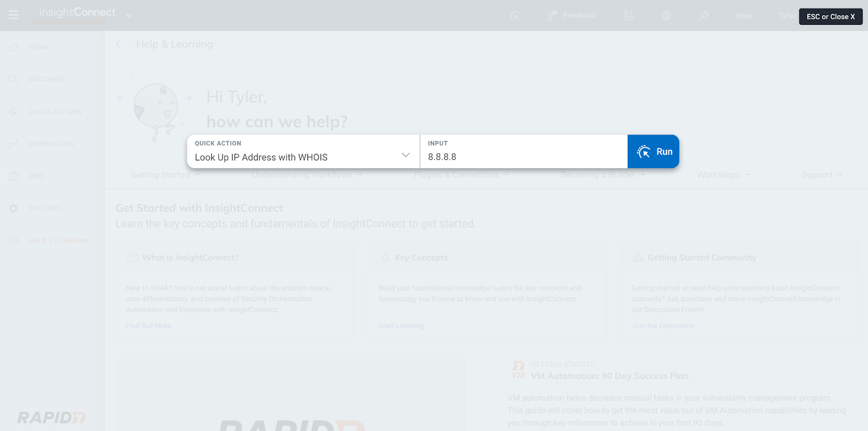The width and height of the screenshot is (868, 431).
Task: Click the add-widgets grid icon in top bar
Action: [628, 16]
